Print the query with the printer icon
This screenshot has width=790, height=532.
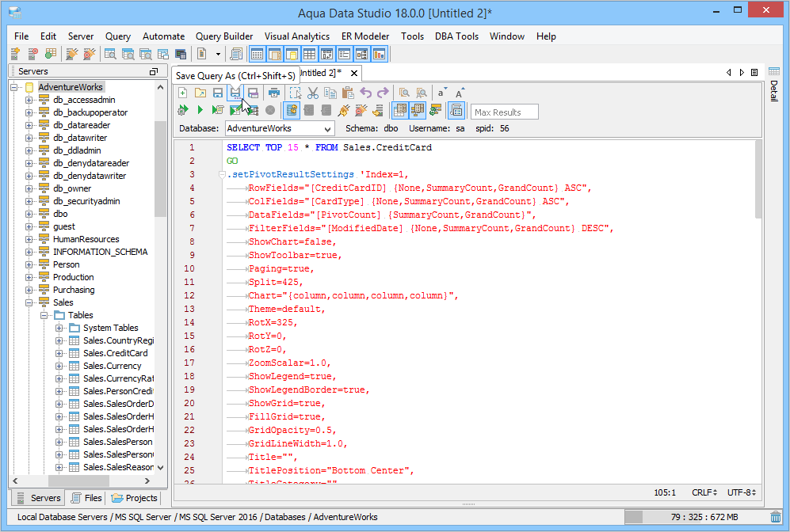tap(273, 93)
